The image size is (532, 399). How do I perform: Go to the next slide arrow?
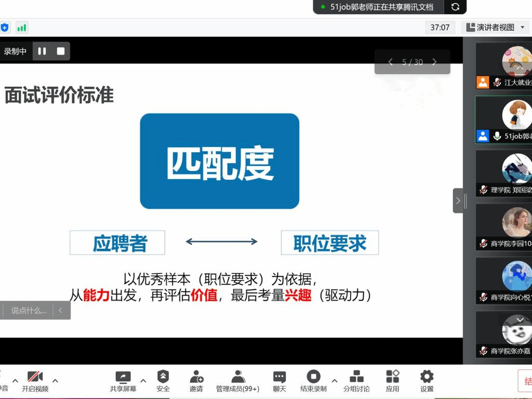(x=434, y=62)
